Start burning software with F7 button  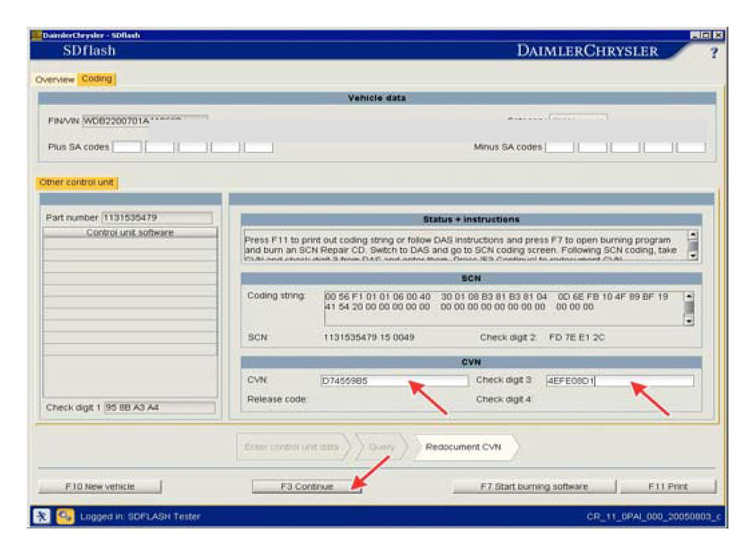[x=534, y=487]
